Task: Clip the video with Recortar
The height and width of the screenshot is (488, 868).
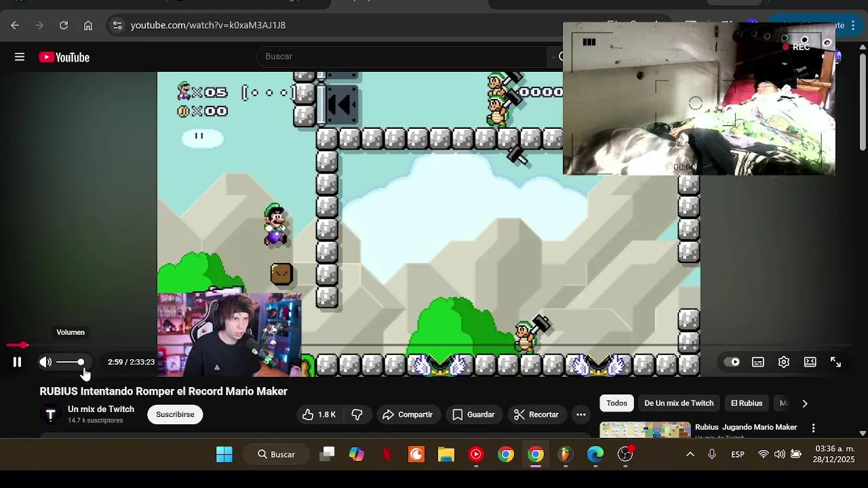Action: (536, 414)
